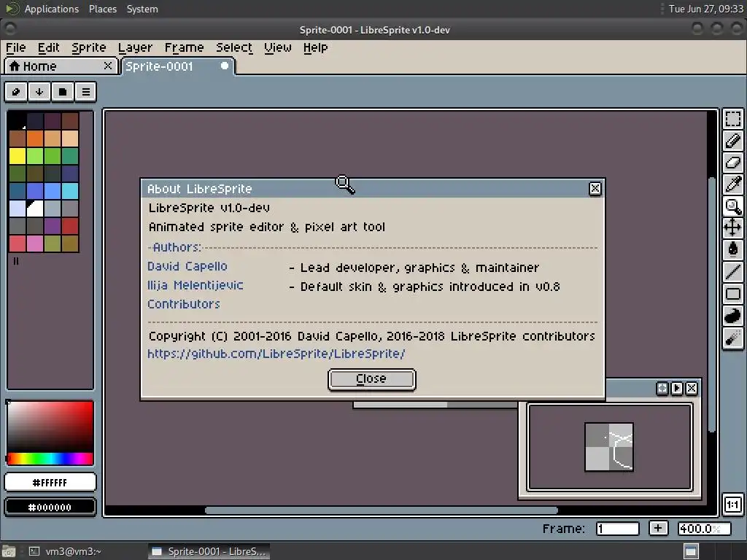Click the canvas horizontal scrollbar
747x560 pixels.
pyautogui.click(x=381, y=510)
